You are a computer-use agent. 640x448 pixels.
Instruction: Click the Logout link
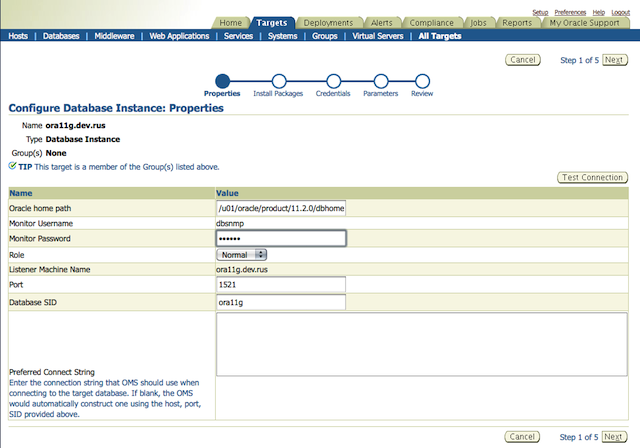tap(620, 12)
